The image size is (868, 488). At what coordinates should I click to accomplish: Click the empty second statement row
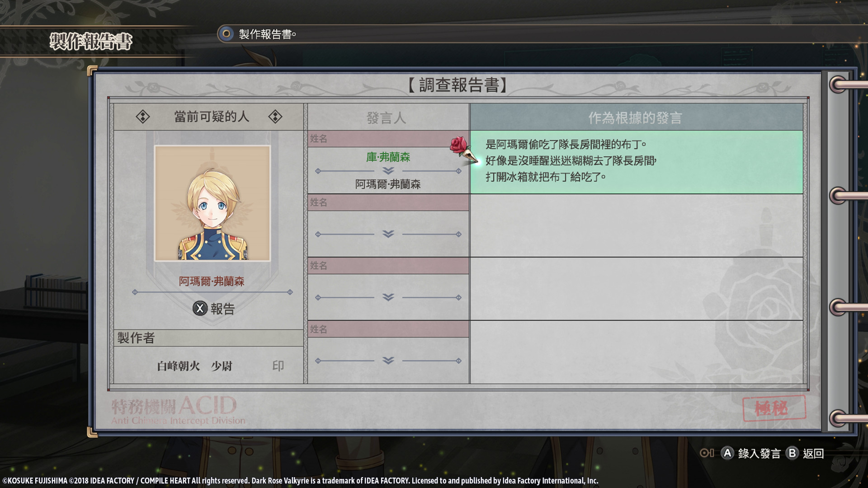(x=637, y=225)
